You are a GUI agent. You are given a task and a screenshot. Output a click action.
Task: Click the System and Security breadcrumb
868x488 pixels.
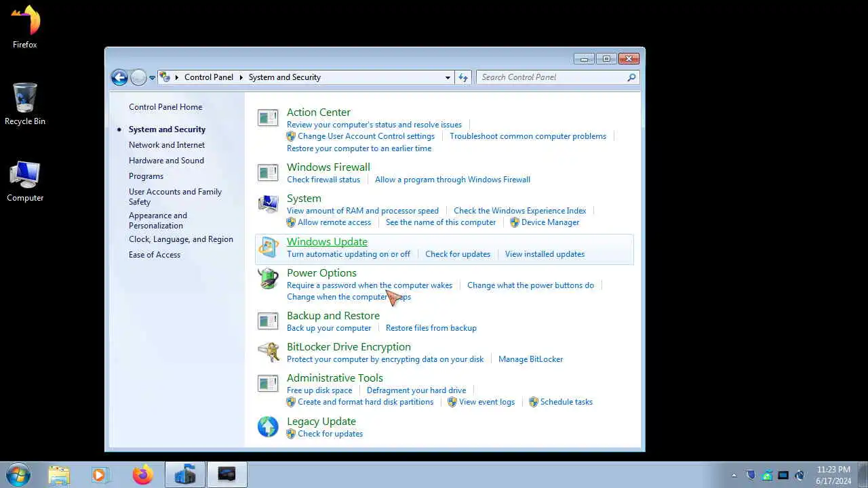tap(285, 77)
